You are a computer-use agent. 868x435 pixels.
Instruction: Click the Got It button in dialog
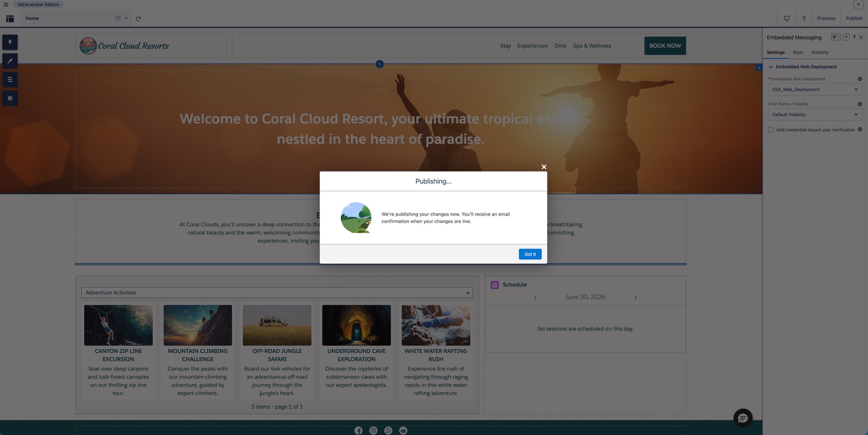pyautogui.click(x=530, y=254)
